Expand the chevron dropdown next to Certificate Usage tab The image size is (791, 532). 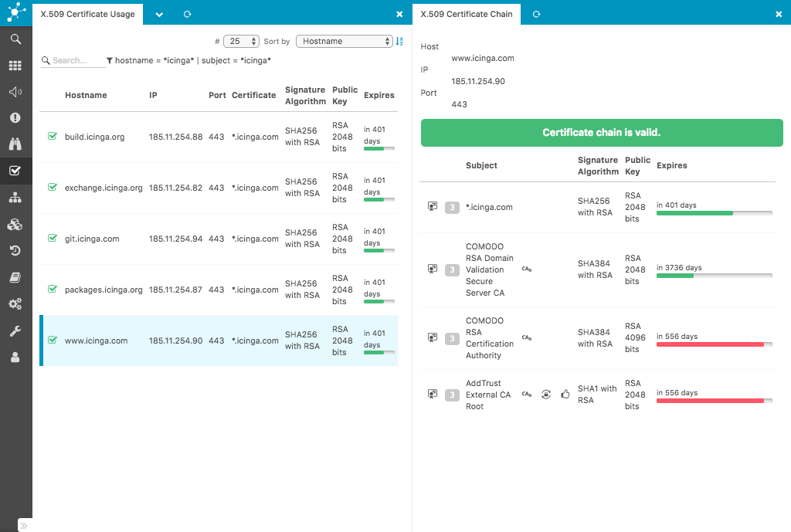pos(158,14)
